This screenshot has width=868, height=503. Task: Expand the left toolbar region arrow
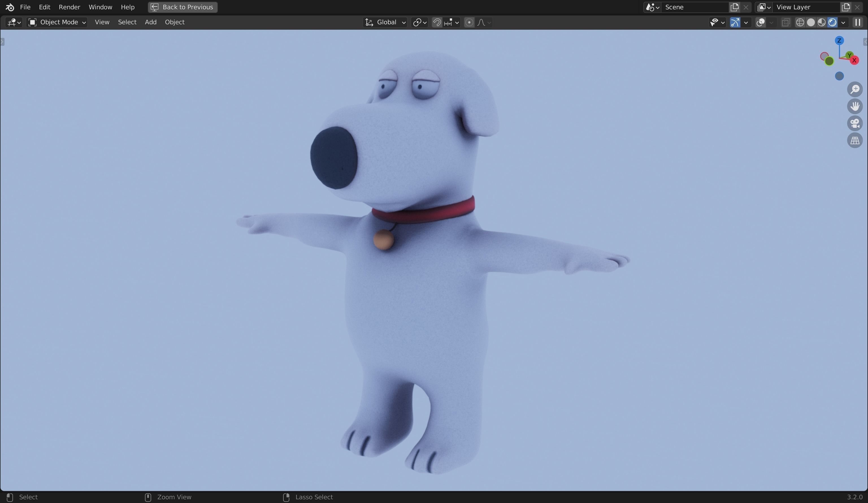(x=3, y=42)
